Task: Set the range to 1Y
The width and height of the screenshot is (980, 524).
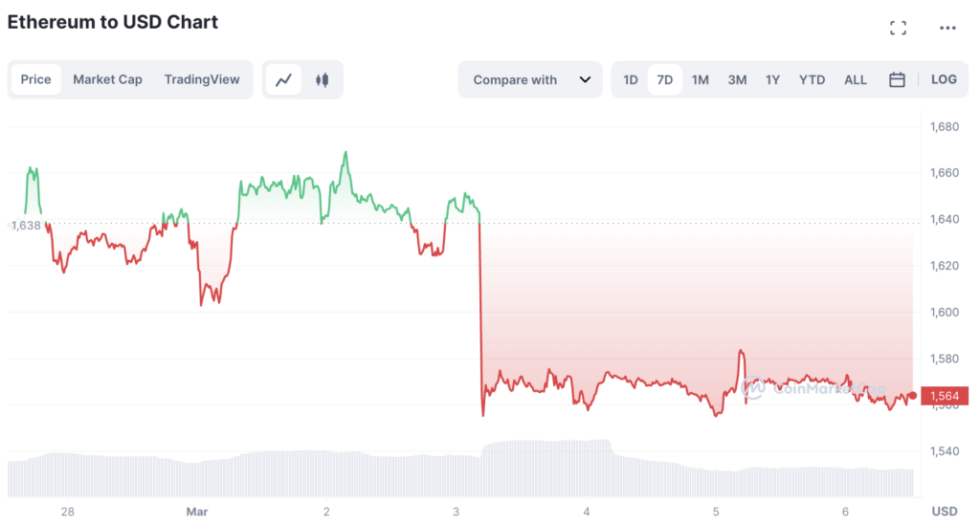Action: [x=772, y=80]
